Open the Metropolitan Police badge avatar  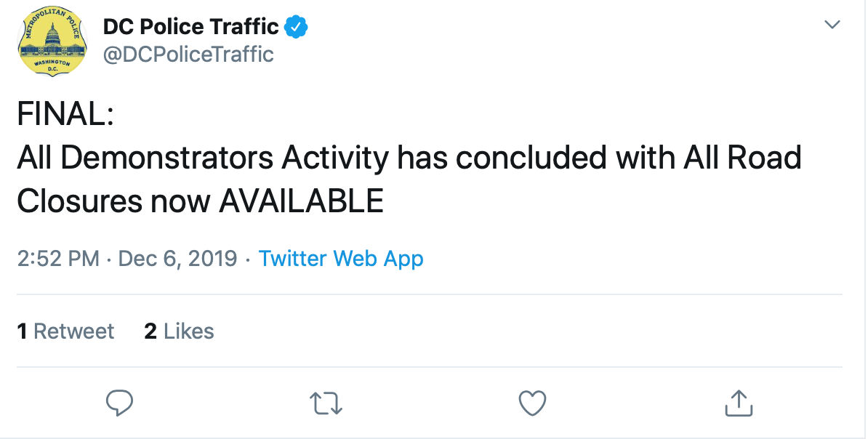coord(52,41)
